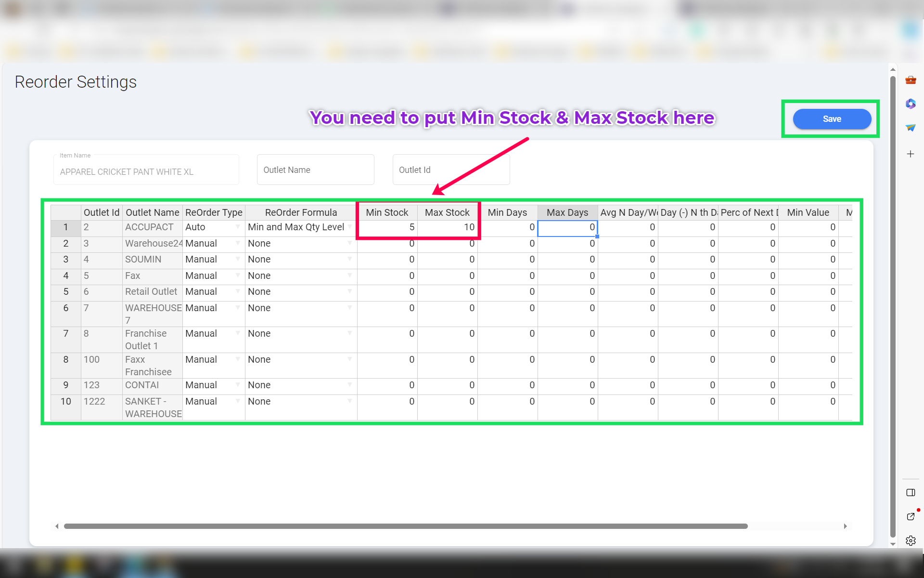Click the blue paper plane sidebar icon

[911, 128]
